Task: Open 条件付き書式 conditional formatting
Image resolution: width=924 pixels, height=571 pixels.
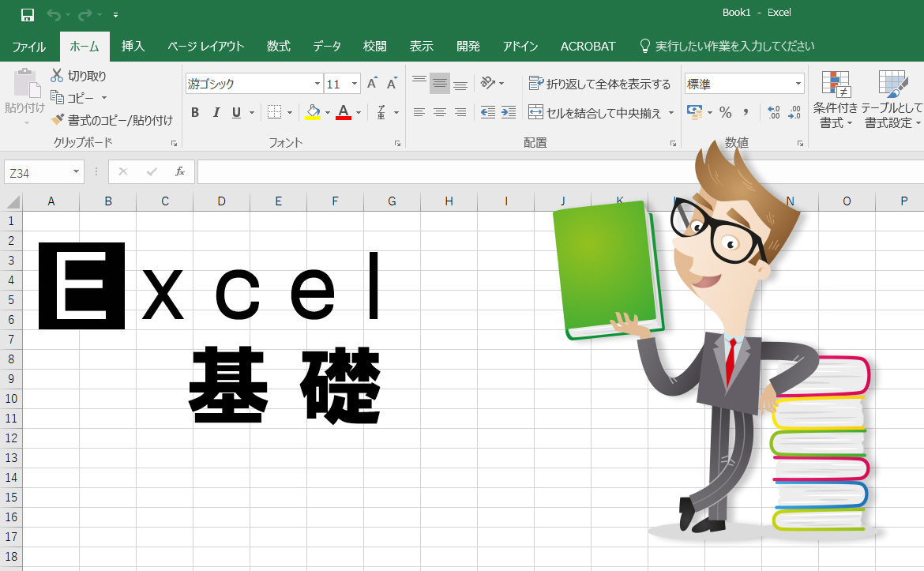Action: [x=836, y=100]
